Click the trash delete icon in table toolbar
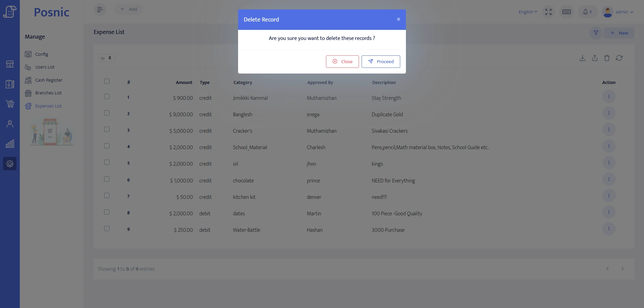Viewport: 644px width, 308px height. pyautogui.click(x=607, y=58)
